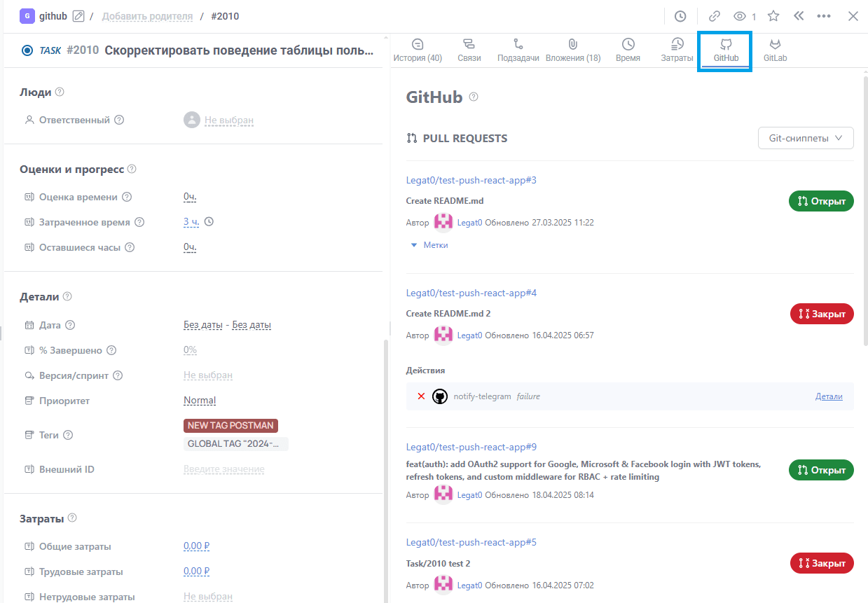Click the pencil edit icon beside github
Image resolution: width=868 pixels, height=603 pixels.
click(78, 15)
